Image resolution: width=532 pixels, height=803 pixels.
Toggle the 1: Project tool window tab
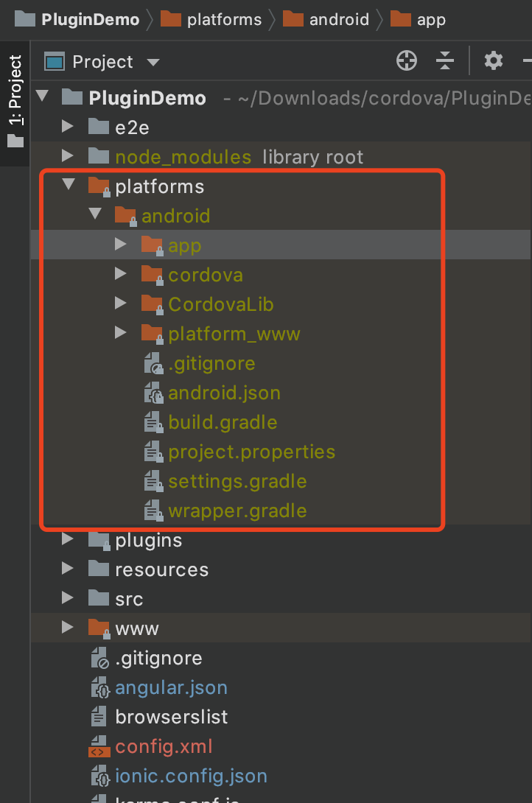15,101
